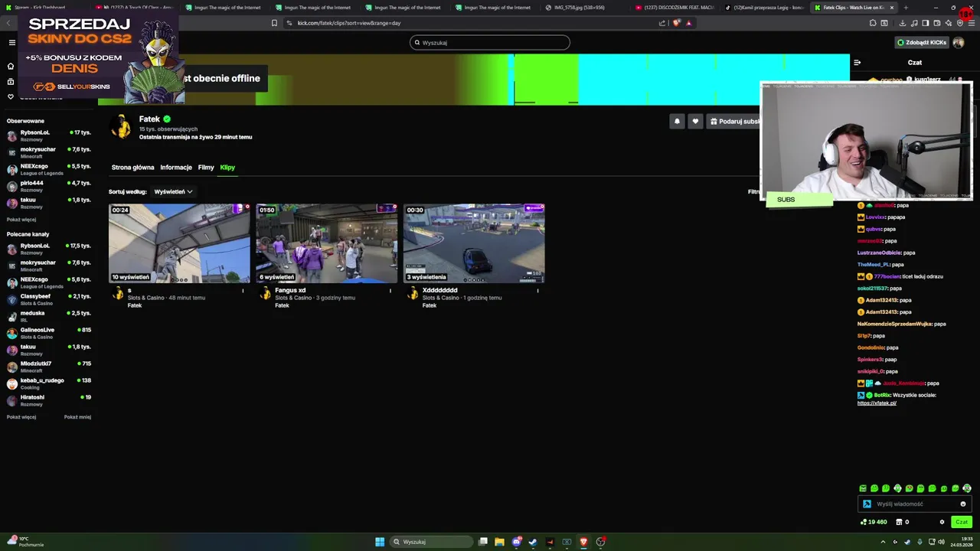
Task: Open options menu for clip 's'
Action: click(243, 290)
